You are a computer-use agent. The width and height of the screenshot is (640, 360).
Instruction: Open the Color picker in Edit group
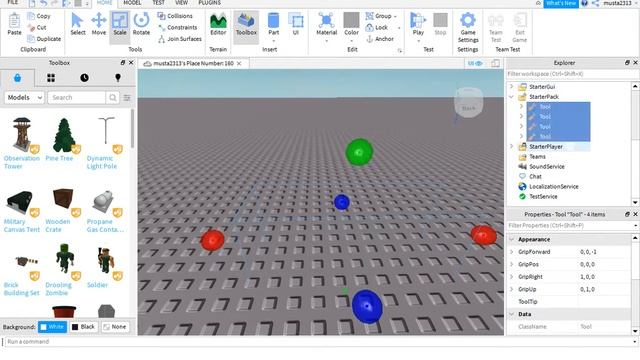click(351, 27)
